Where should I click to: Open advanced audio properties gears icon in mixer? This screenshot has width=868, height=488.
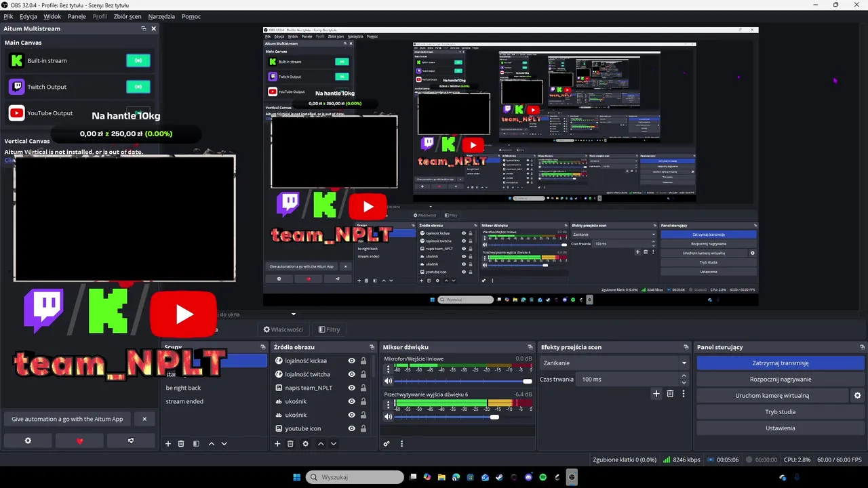pyautogui.click(x=387, y=444)
